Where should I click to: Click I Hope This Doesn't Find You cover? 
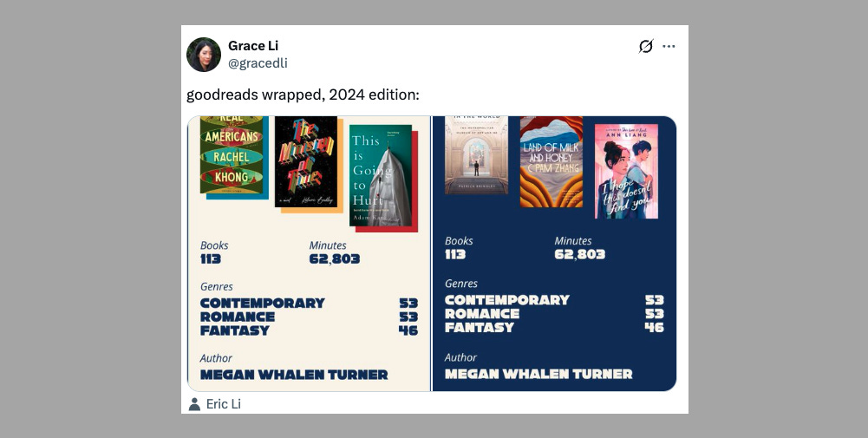click(x=626, y=171)
